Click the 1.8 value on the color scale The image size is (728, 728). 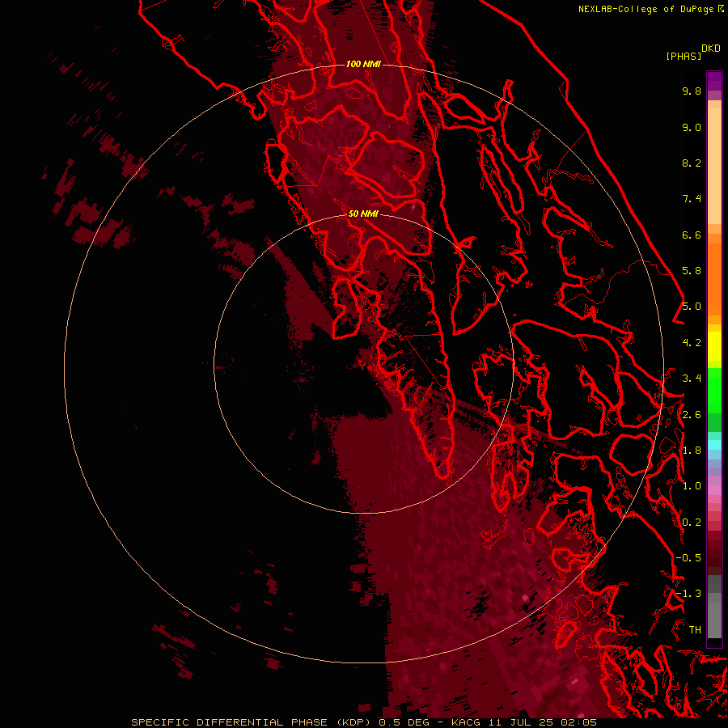[692, 451]
